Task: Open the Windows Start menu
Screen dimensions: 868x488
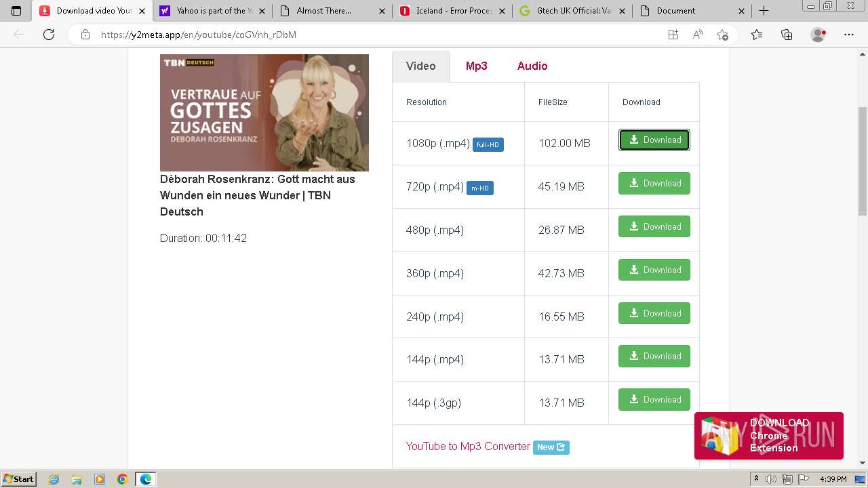Action: [x=19, y=479]
